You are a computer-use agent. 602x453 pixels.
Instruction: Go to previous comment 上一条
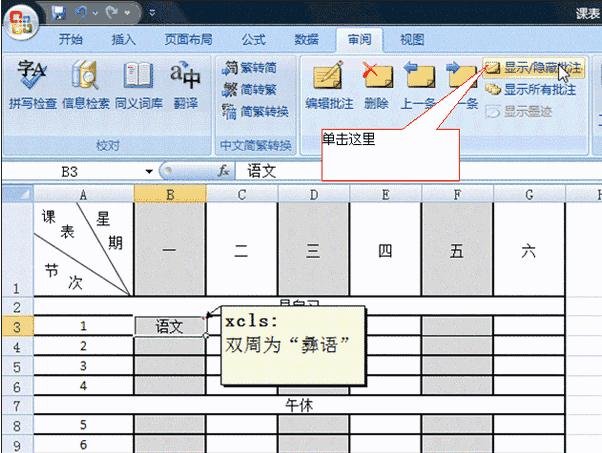click(419, 84)
